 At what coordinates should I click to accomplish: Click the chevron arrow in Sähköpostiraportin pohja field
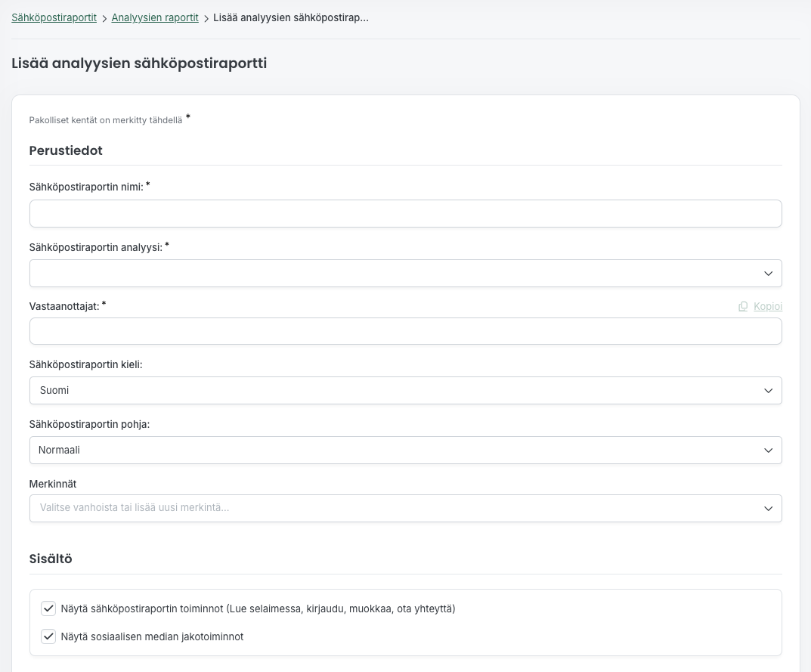coord(768,451)
